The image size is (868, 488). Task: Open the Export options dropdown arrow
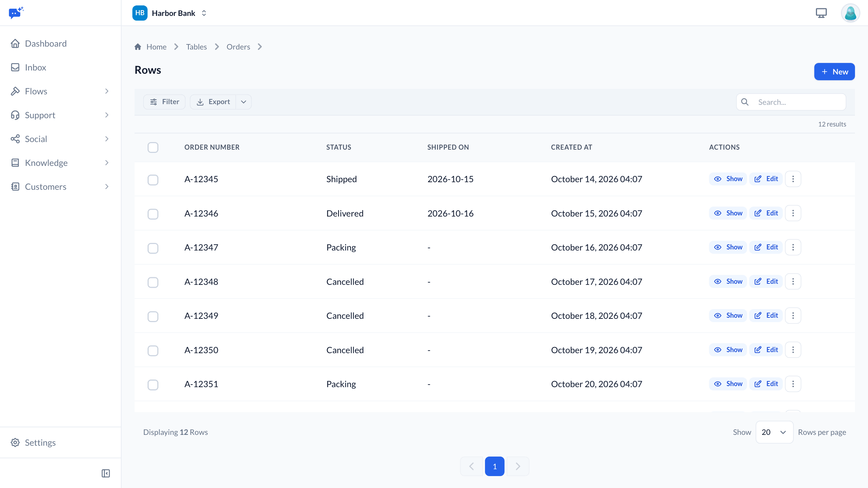(x=244, y=102)
